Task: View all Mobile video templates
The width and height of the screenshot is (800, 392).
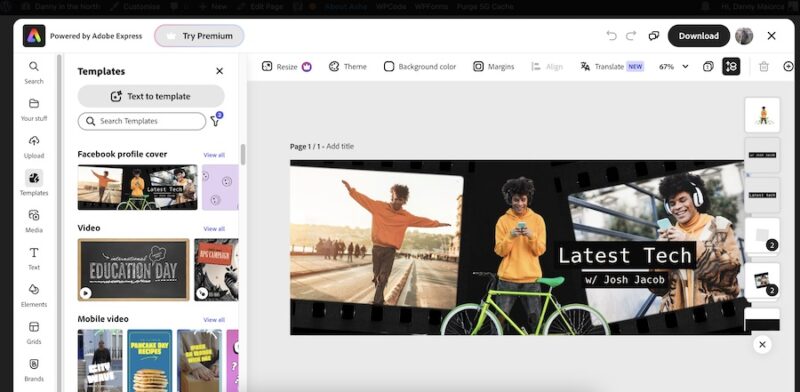Action: click(x=214, y=320)
